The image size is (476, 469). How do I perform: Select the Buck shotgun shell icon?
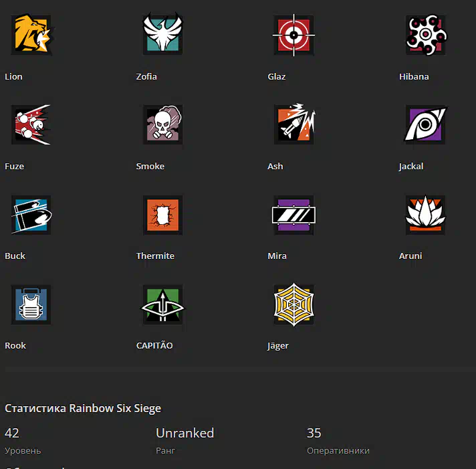31,215
